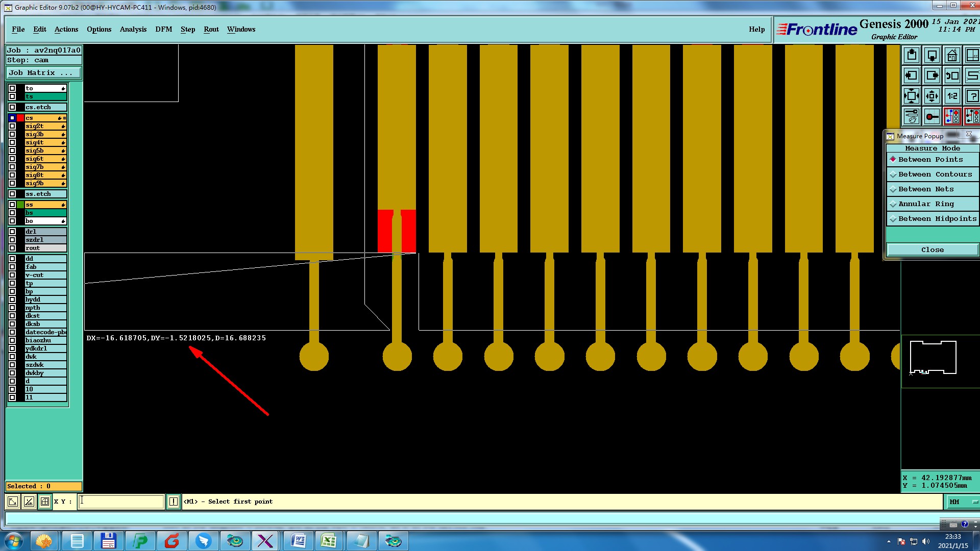Click the red color swatch of cs layer
Screen dimensions: 980x551
(x=20, y=118)
